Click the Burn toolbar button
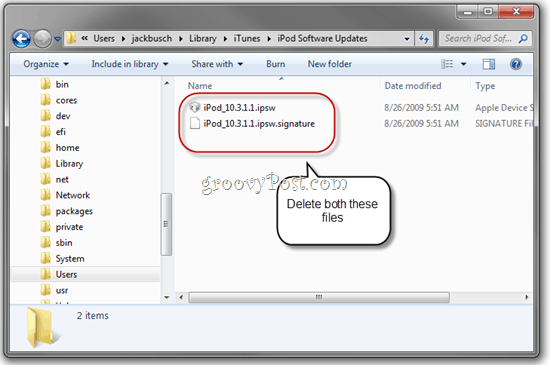The image size is (550, 365). click(275, 64)
